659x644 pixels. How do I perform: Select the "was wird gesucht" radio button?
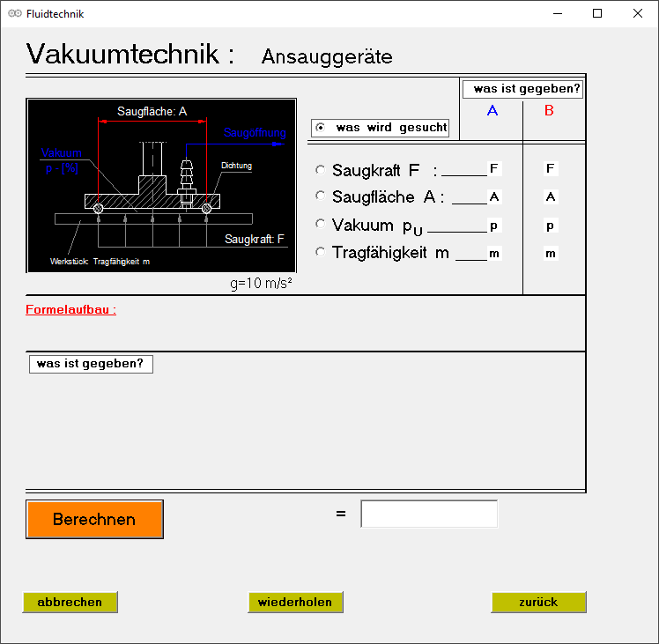click(320, 128)
